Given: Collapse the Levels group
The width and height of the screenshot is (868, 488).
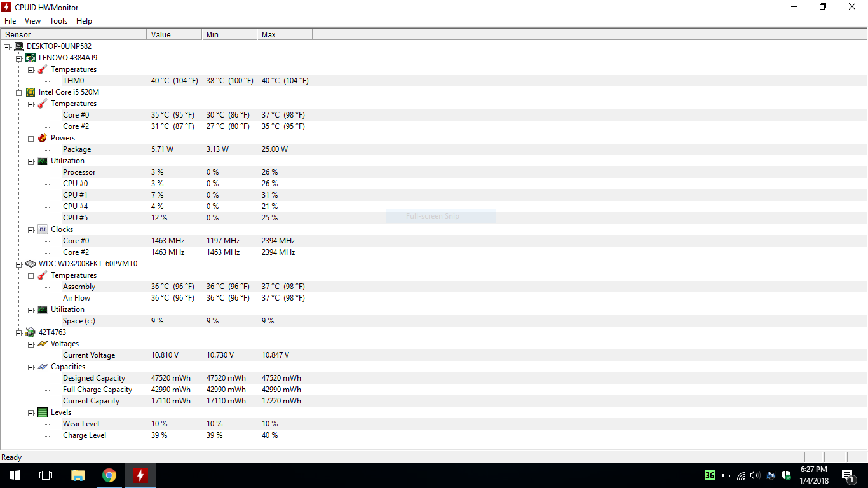Looking at the screenshot, I should (31, 412).
